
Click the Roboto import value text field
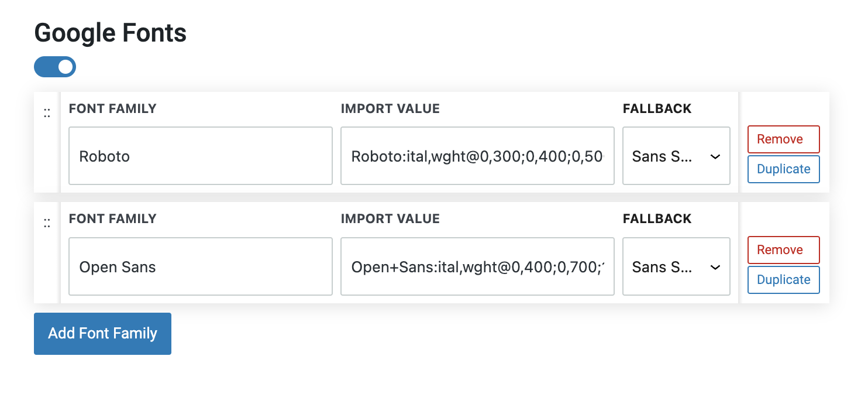pyautogui.click(x=477, y=156)
